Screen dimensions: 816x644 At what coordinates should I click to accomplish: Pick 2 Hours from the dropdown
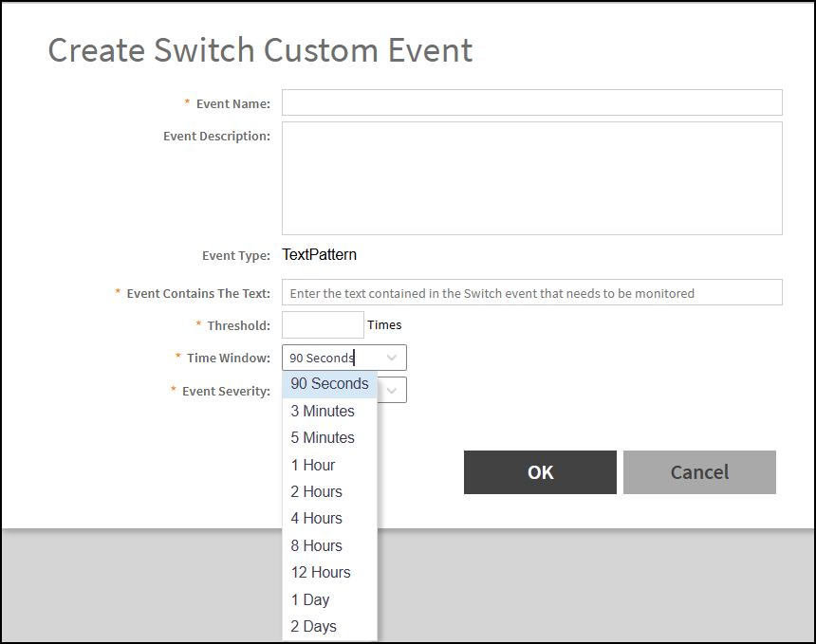pos(329,491)
